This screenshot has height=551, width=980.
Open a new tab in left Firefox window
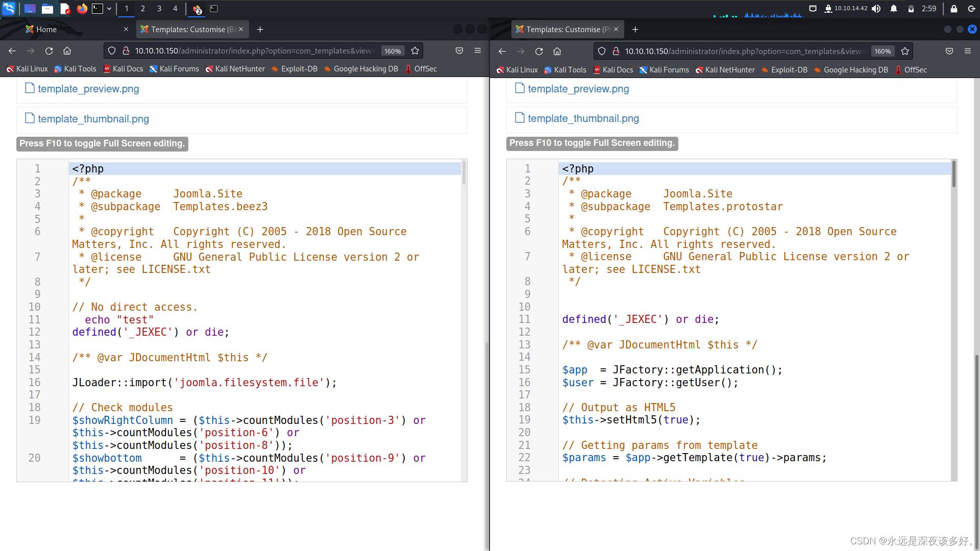pyautogui.click(x=260, y=30)
